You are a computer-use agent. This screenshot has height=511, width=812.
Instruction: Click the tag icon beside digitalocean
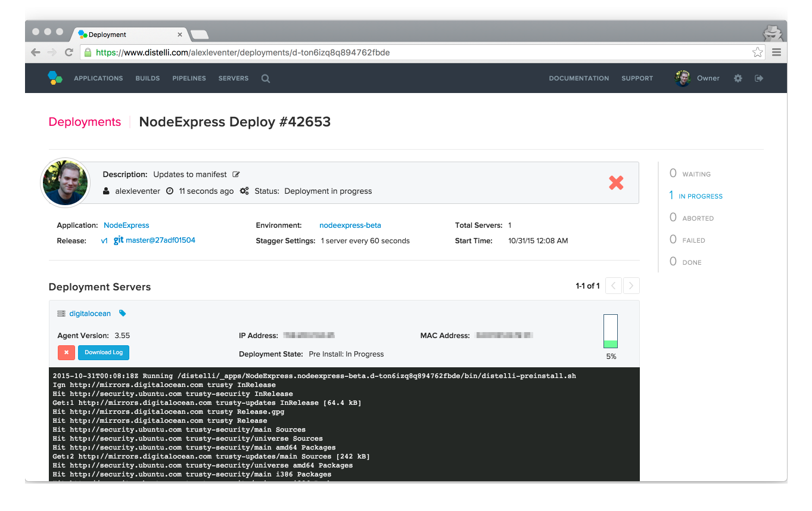[x=123, y=313]
